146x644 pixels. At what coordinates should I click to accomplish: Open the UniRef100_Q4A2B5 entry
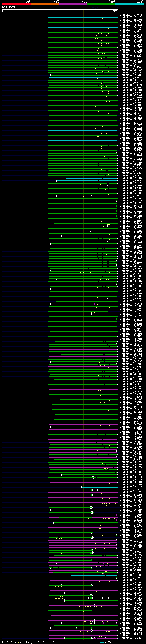[131, 598]
